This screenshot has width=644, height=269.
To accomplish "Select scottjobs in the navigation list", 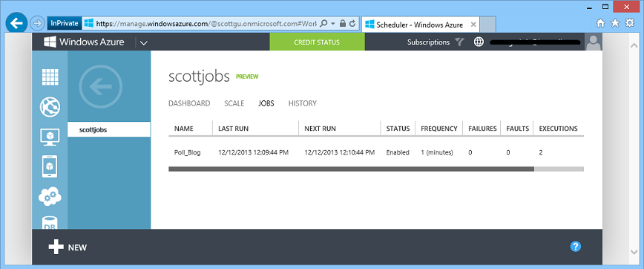I will coord(109,129).
